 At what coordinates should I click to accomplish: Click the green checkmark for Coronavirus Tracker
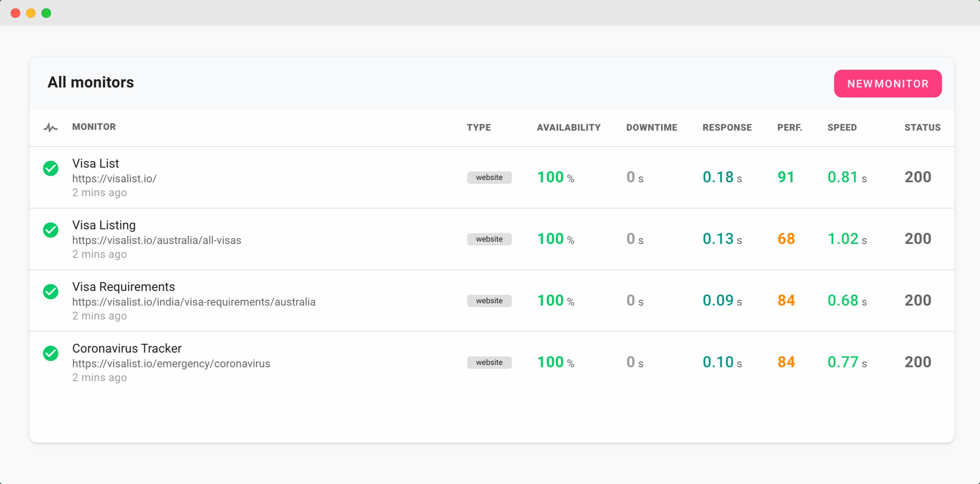(50, 353)
